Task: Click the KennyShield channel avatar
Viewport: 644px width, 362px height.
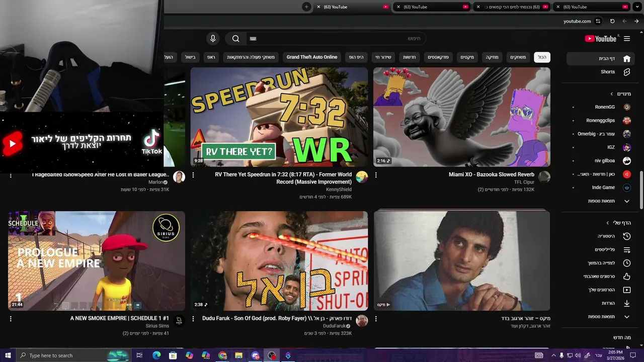Action: [362, 177]
